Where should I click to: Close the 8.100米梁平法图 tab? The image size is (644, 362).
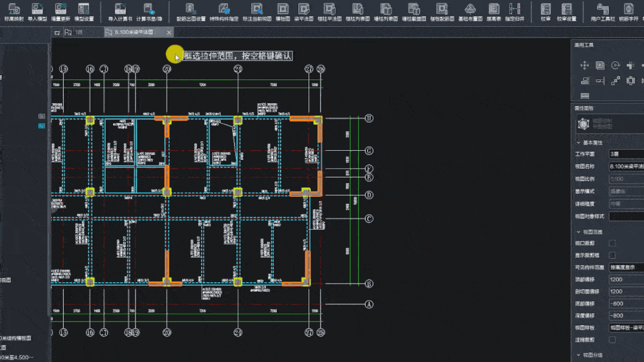click(x=170, y=32)
